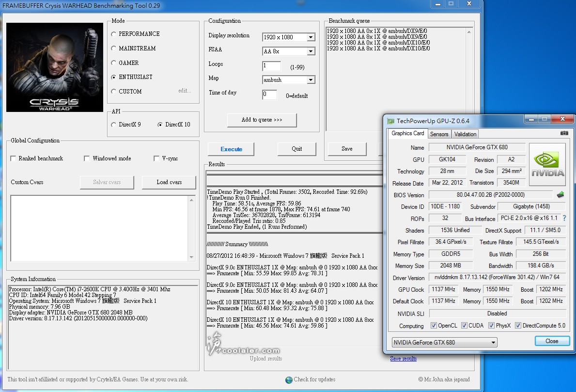Image resolution: width=576 pixels, height=392 pixels.
Task: Click the GPU-Z title bar app icon
Action: (390, 121)
